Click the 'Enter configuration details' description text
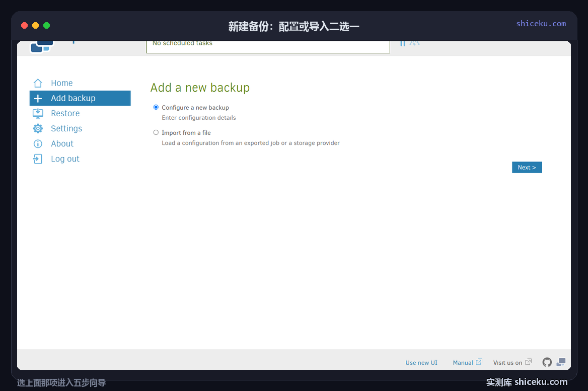This screenshot has width=588, height=391. (199, 118)
